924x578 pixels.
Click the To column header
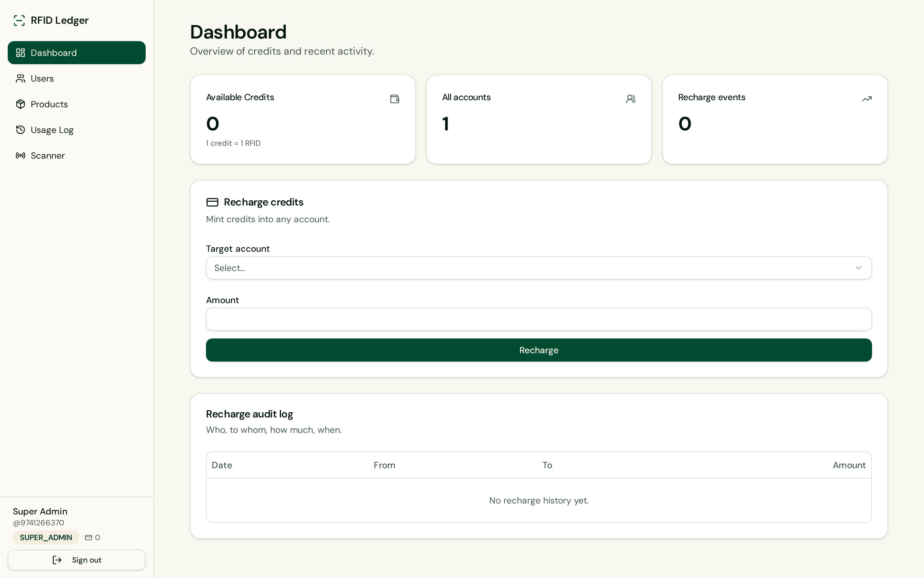pyautogui.click(x=547, y=465)
